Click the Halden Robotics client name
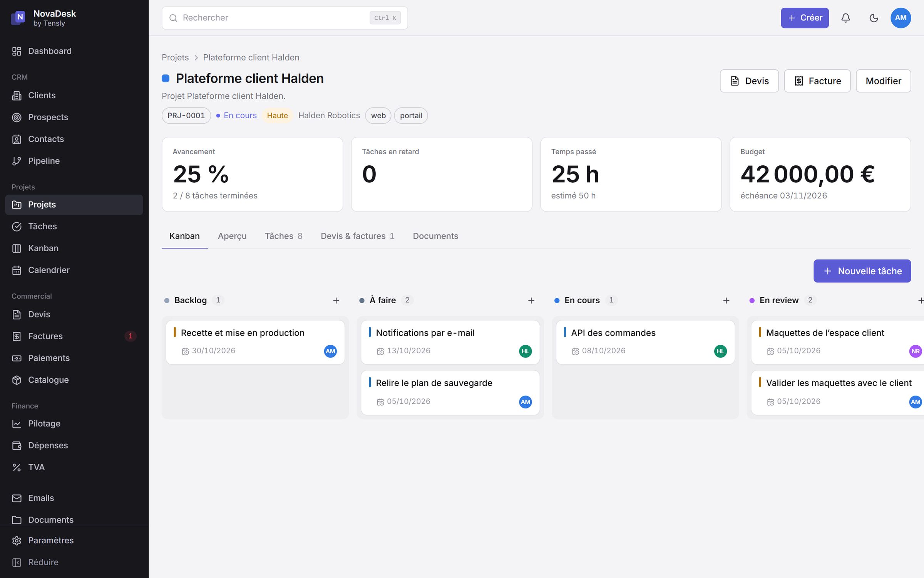924x578 pixels. tap(329, 116)
